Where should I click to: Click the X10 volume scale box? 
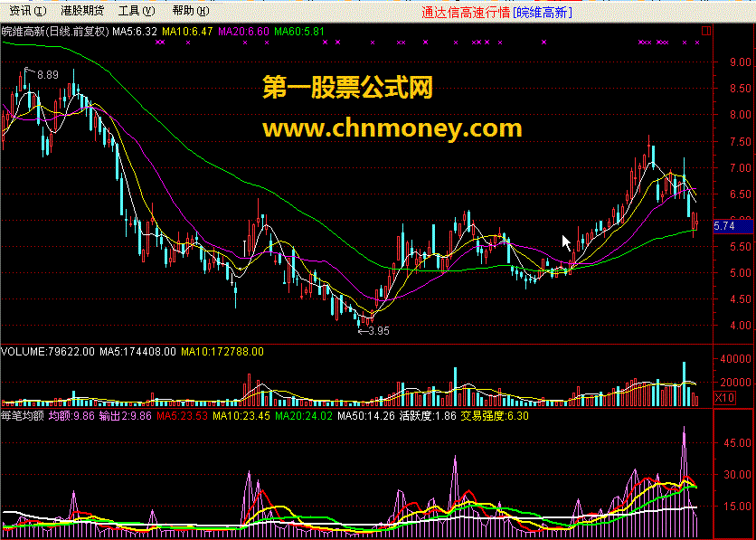coord(724,398)
